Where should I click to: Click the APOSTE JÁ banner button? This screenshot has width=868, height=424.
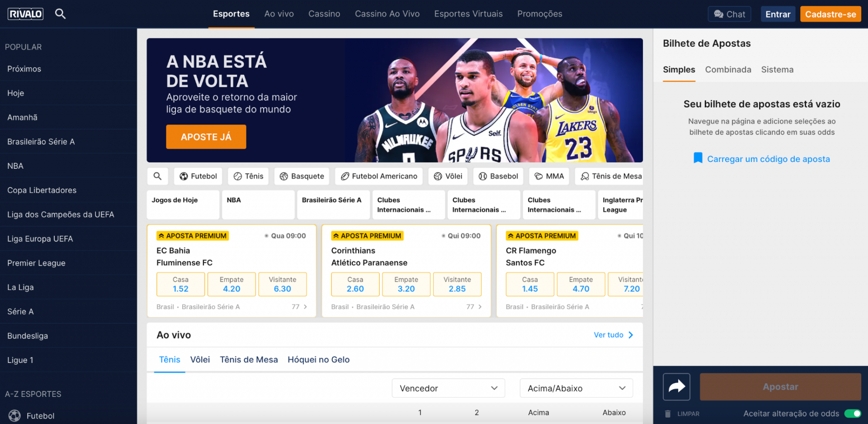coord(206,136)
